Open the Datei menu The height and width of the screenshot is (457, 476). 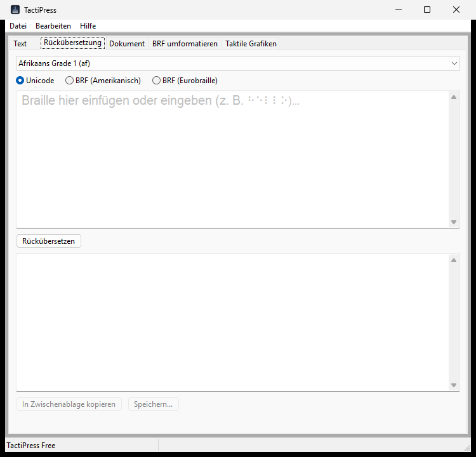(18, 26)
